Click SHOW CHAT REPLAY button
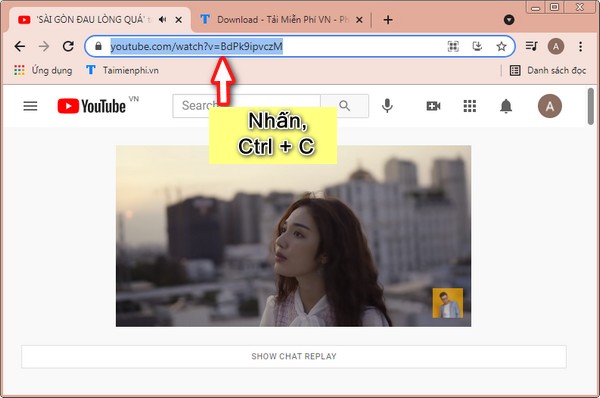The height and width of the screenshot is (398, 600). [x=294, y=356]
